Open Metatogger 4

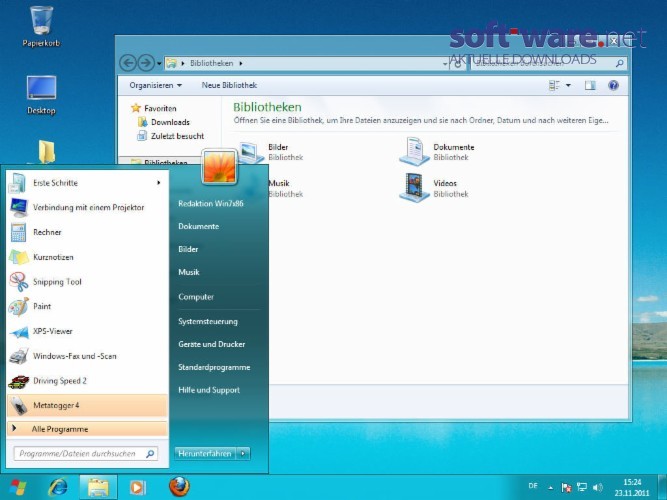tap(87, 405)
